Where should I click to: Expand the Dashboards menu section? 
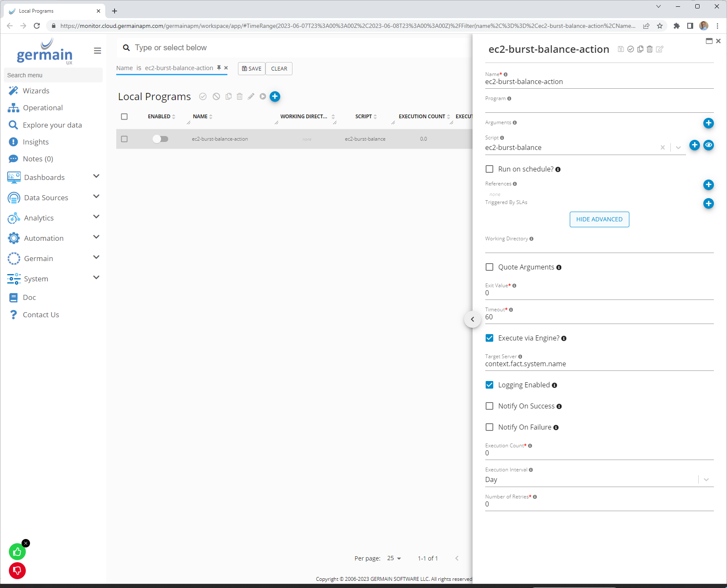[96, 177]
